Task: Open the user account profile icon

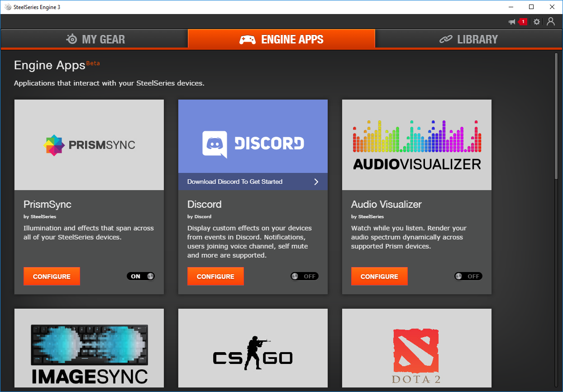Action: (551, 21)
